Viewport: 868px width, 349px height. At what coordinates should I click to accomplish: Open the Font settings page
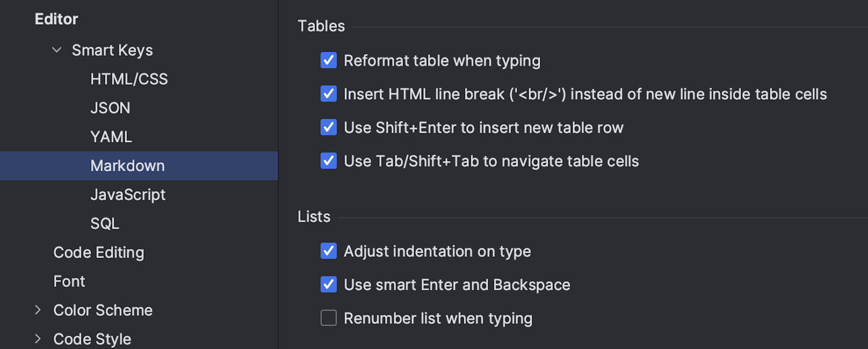pyautogui.click(x=69, y=282)
